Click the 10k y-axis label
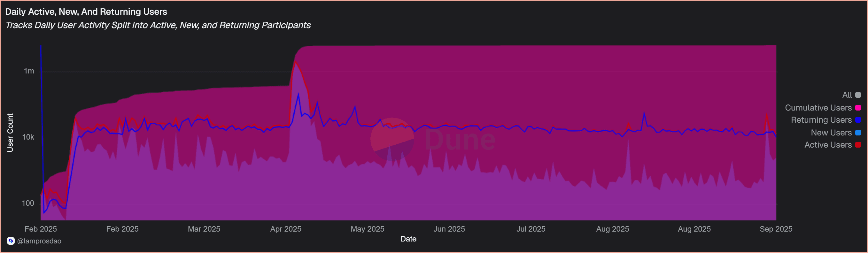The width and height of the screenshot is (868, 253). pos(28,137)
